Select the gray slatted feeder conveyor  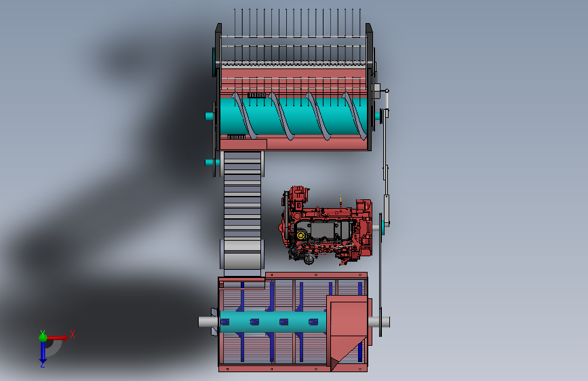click(x=242, y=214)
